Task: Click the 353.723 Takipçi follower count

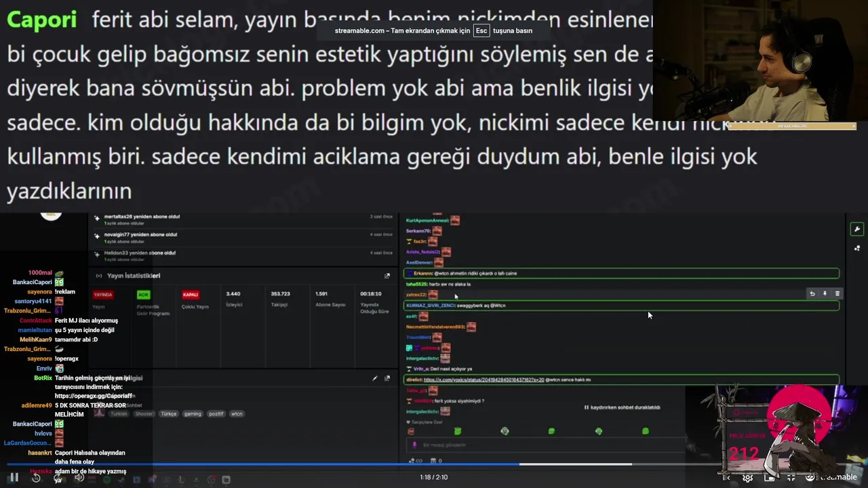Action: click(280, 299)
